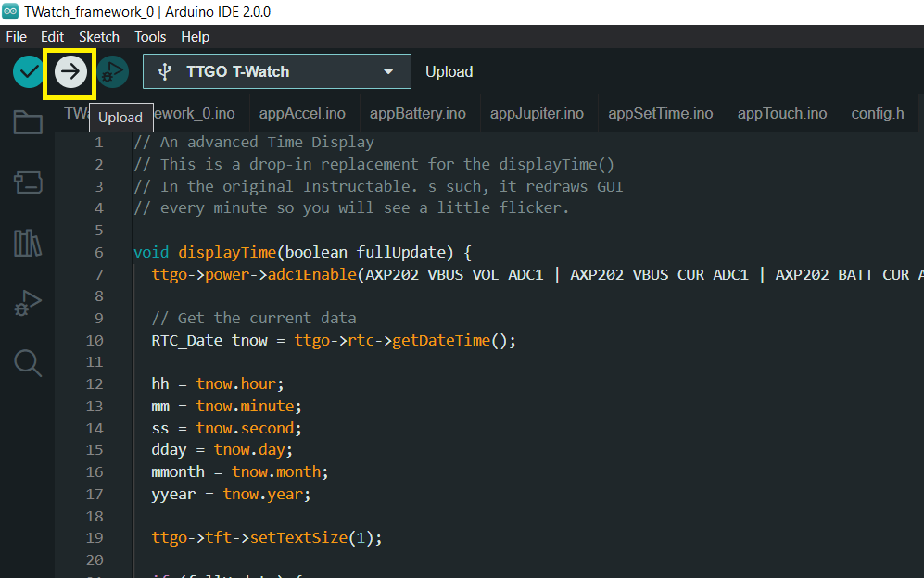924x578 pixels.
Task: Click the 'Upload' label beside board selector
Action: (449, 72)
